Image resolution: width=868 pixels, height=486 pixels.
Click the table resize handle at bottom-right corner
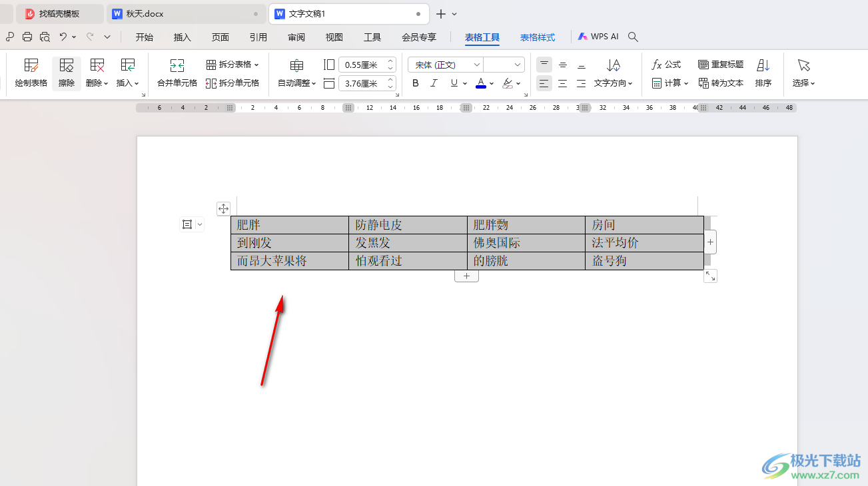pos(710,276)
